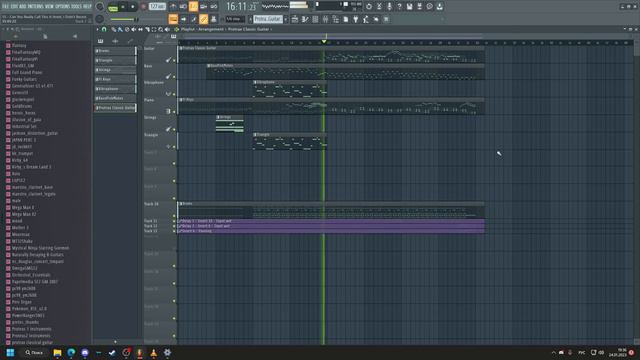The height and width of the screenshot is (360, 640).
Task: Open the EDIT menu
Action: (x=15, y=6)
